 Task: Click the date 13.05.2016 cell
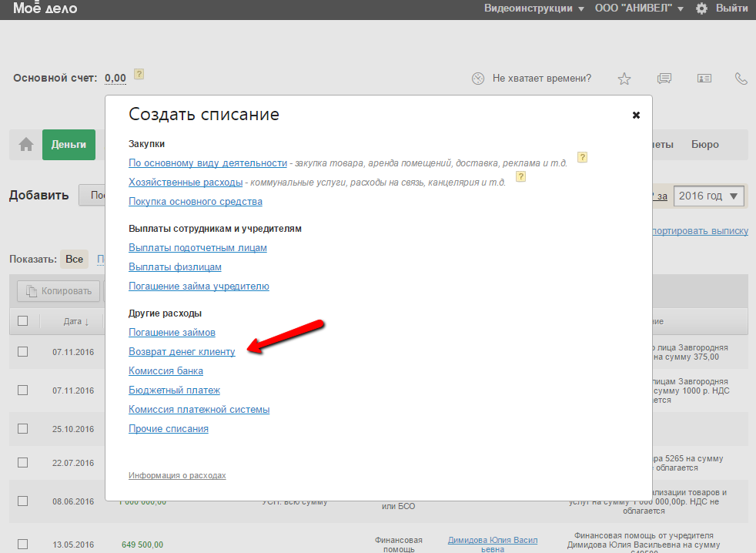[x=73, y=545]
